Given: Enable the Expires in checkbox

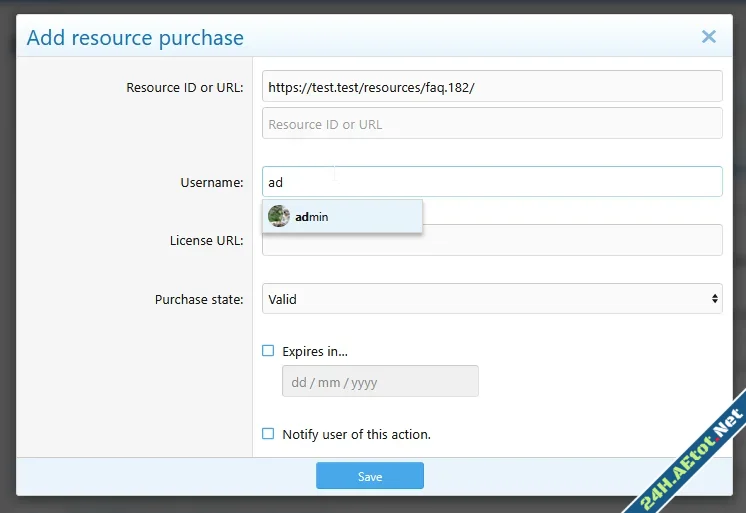Looking at the screenshot, I should tap(268, 351).
